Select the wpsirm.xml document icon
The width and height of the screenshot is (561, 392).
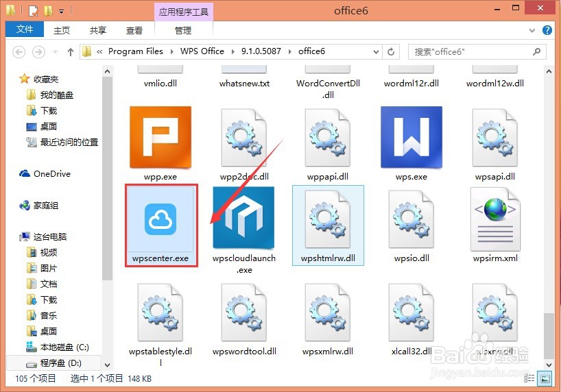pyautogui.click(x=495, y=219)
